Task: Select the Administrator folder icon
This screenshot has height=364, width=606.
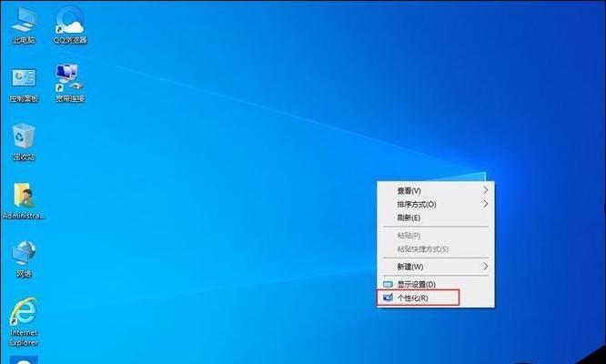Action: 24,201
